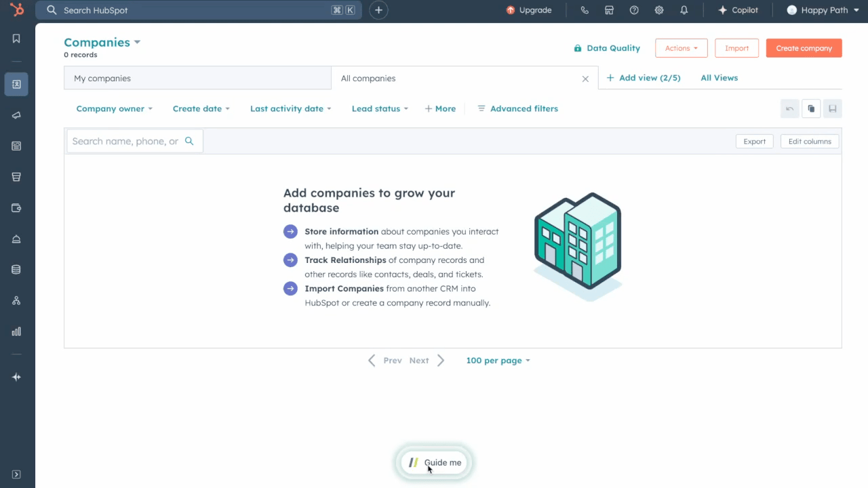Open Data Quality
Image resolution: width=868 pixels, height=488 pixels.
[x=607, y=48]
